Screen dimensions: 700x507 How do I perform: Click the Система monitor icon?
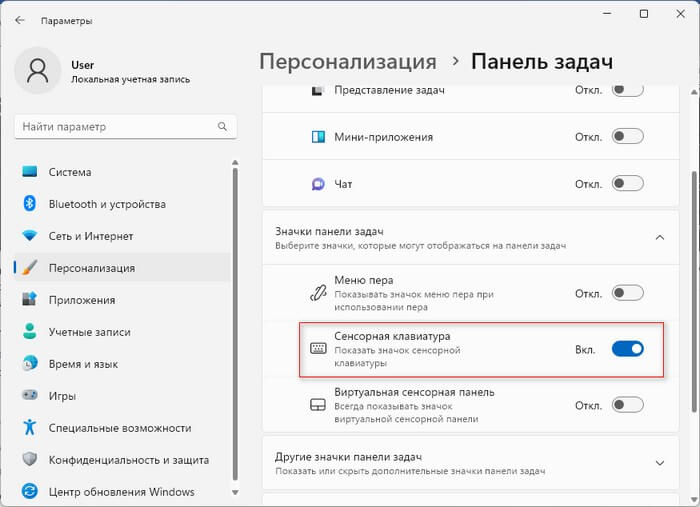tap(29, 172)
